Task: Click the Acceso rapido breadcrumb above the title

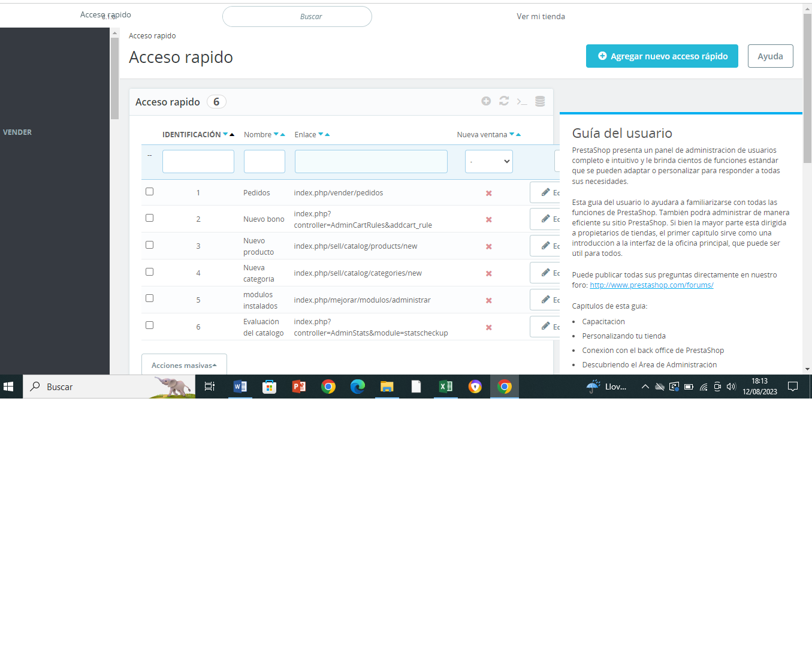Action: [152, 36]
